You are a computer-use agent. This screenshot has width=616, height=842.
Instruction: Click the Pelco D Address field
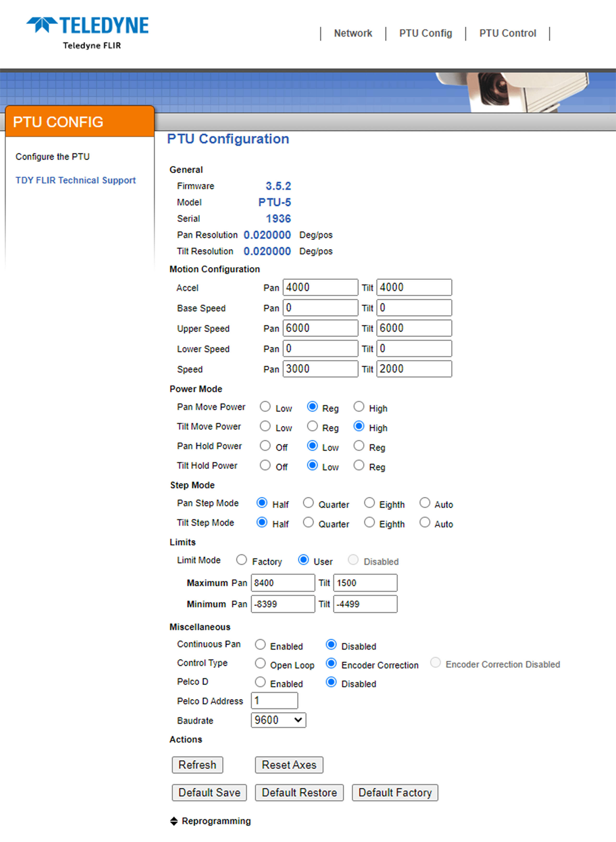275,701
